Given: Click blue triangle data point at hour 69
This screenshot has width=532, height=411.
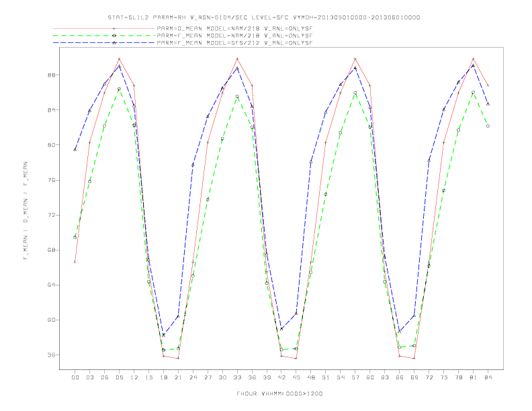Looking at the screenshot, I should point(414,316).
